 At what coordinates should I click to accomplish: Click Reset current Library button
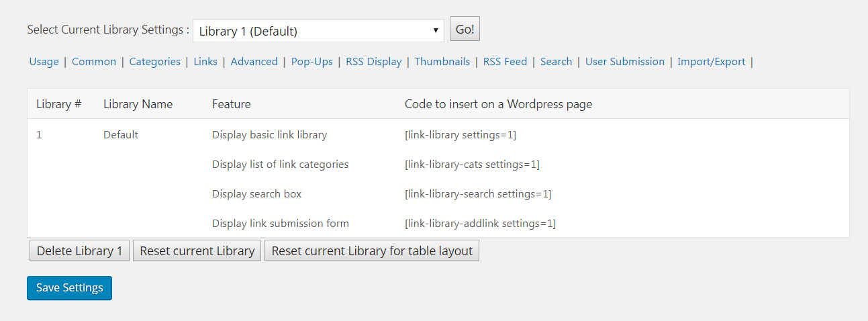pyautogui.click(x=197, y=251)
